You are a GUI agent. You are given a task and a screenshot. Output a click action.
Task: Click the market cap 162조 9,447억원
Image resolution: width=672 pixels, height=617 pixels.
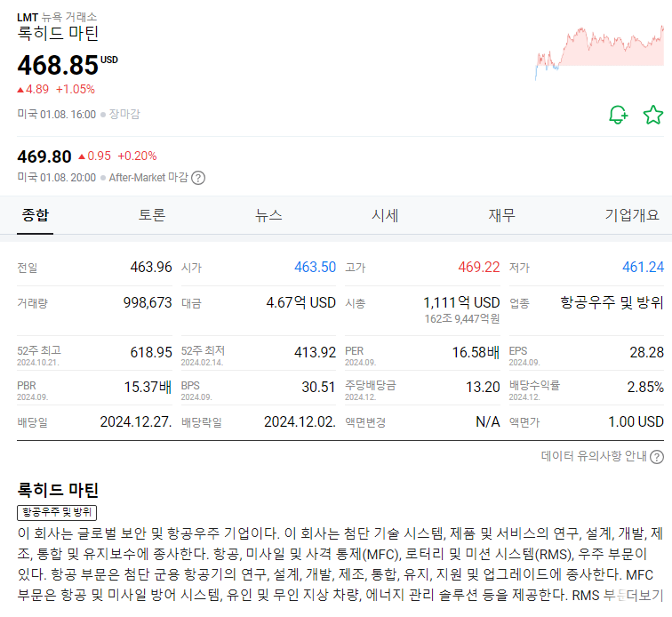pos(462,319)
